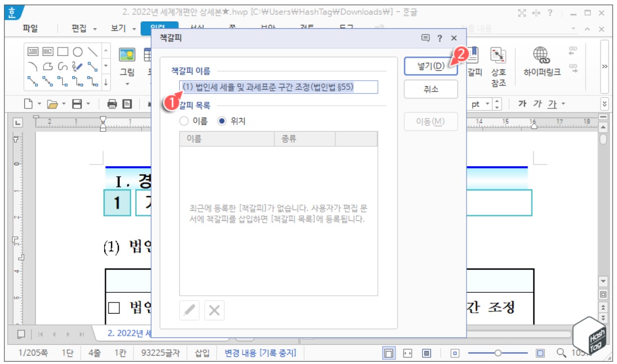This screenshot has width=617, height=364.
Task: Click the magnifier zoom icon in status bar
Action: pyautogui.click(x=561, y=353)
